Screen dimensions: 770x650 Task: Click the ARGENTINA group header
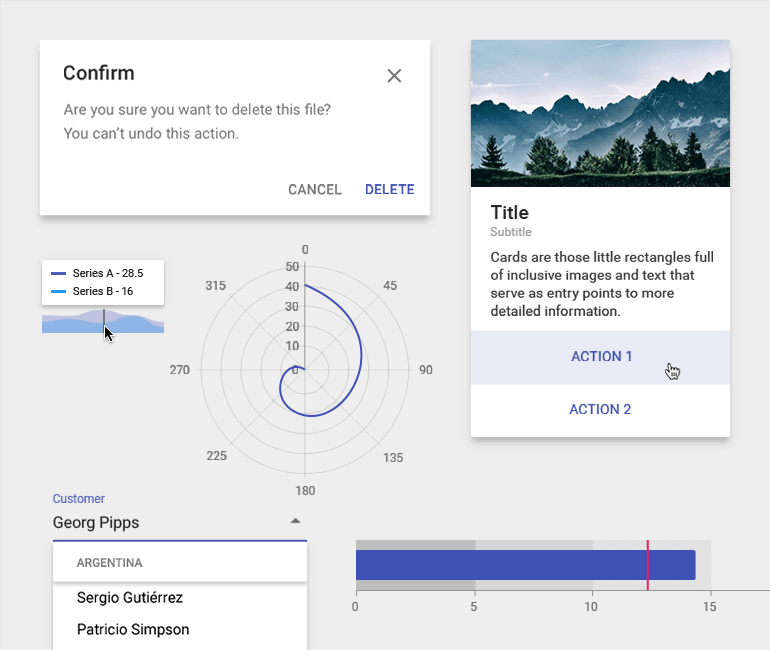(110, 563)
